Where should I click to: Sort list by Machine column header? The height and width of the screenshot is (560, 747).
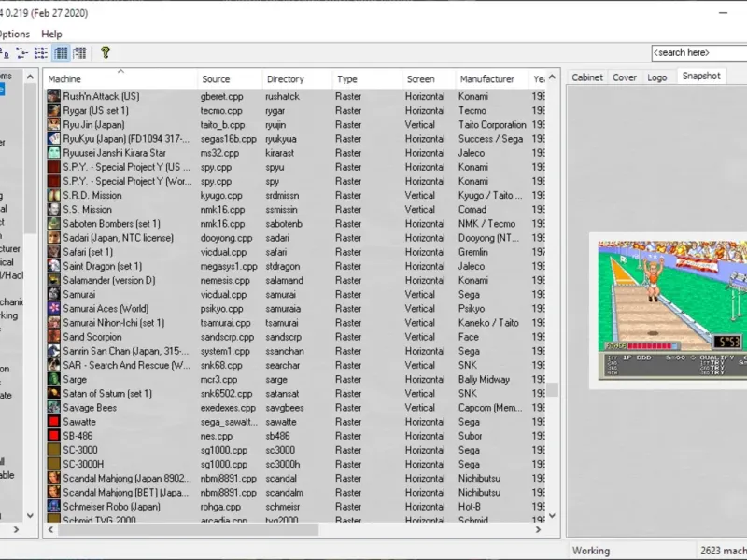pos(120,79)
